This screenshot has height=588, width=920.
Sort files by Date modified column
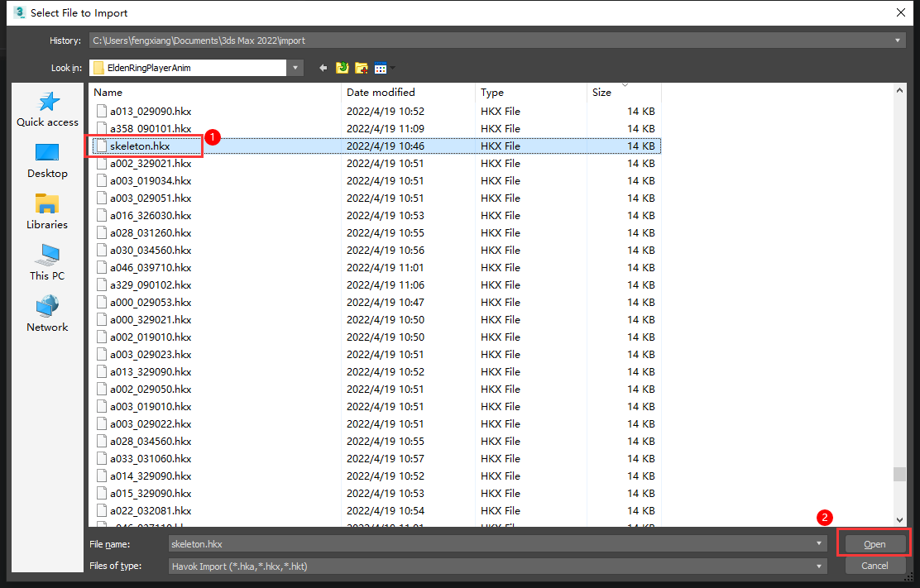pyautogui.click(x=381, y=93)
